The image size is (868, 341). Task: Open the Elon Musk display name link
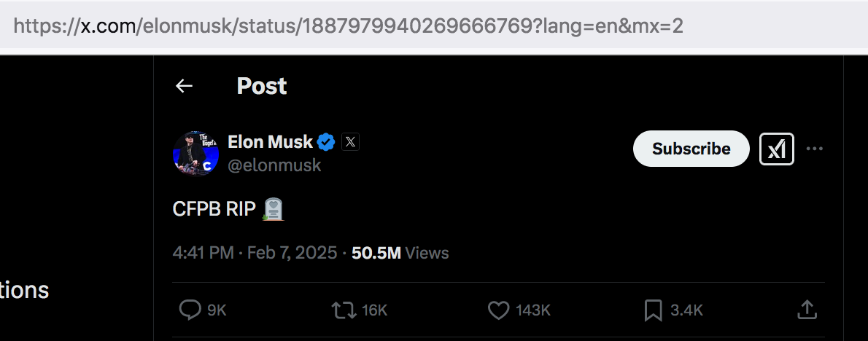pyautogui.click(x=270, y=142)
